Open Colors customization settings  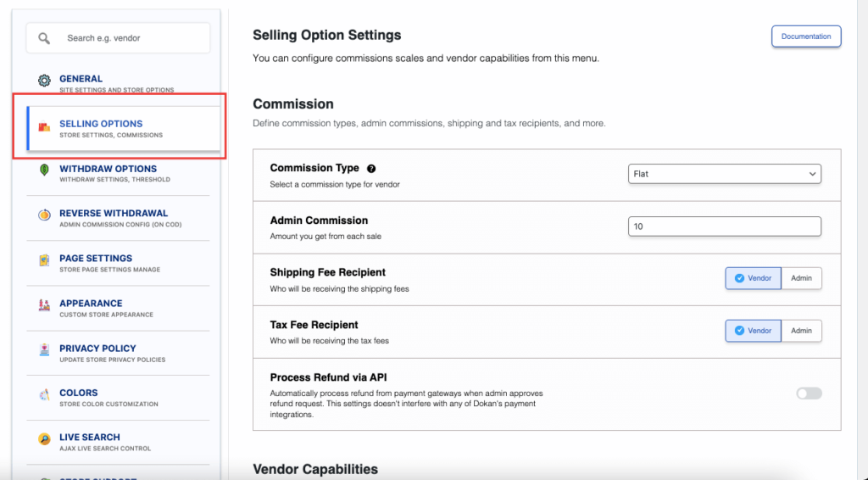point(118,398)
